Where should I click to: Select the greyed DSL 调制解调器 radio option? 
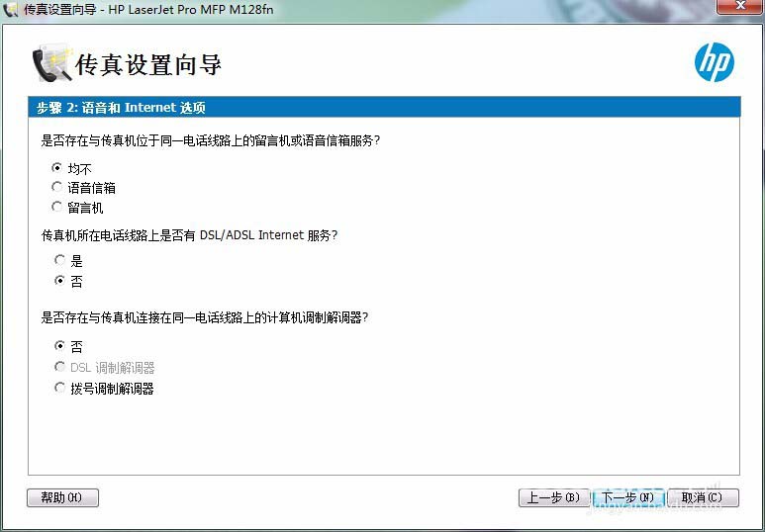(x=60, y=367)
